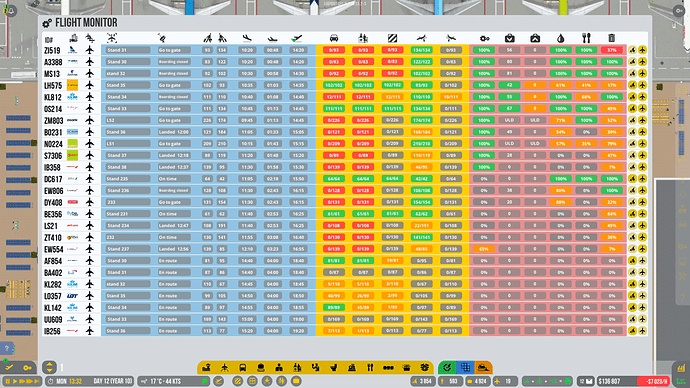This screenshot has width=690, height=388.
Task: Click the first yellow action button for ZI519
Action: [x=632, y=50]
